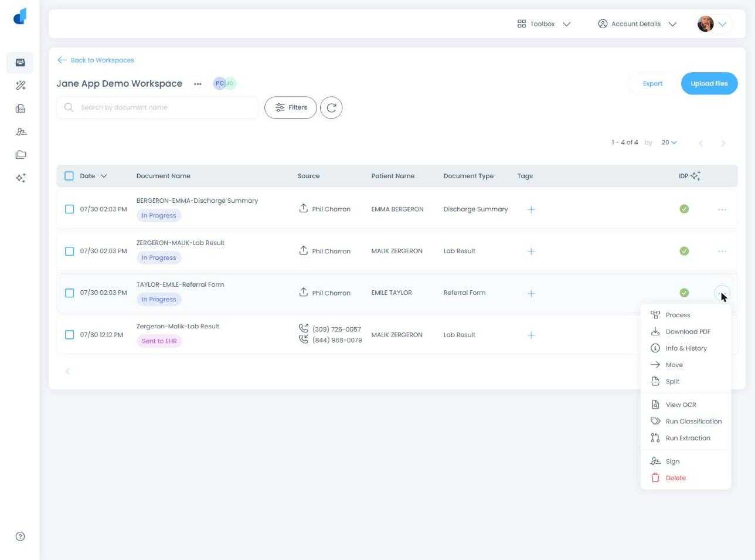Click the Export button
Image resolution: width=755 pixels, height=560 pixels.
pyautogui.click(x=652, y=84)
